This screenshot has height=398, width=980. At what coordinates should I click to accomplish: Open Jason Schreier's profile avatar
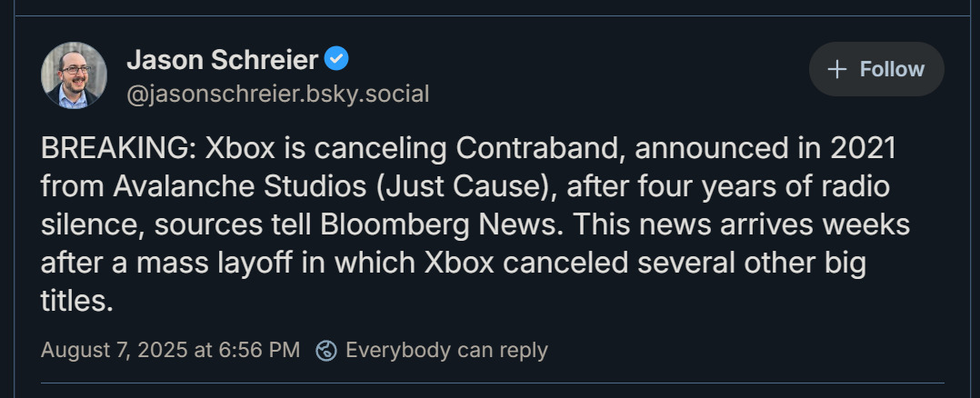click(74, 75)
